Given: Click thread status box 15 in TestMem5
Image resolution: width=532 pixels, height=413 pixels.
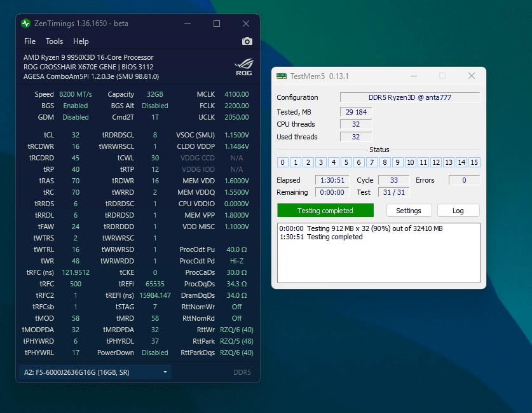Looking at the screenshot, I should tap(474, 162).
